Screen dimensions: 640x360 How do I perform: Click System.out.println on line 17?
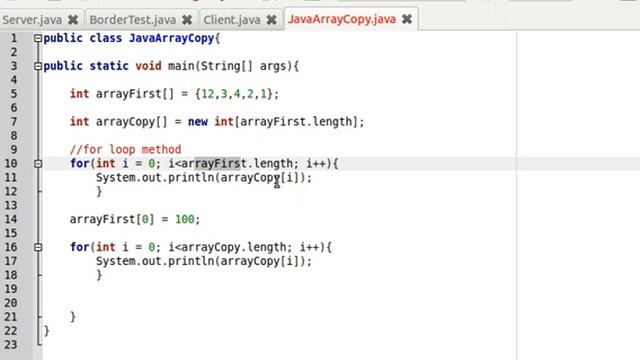pyautogui.click(x=155, y=261)
